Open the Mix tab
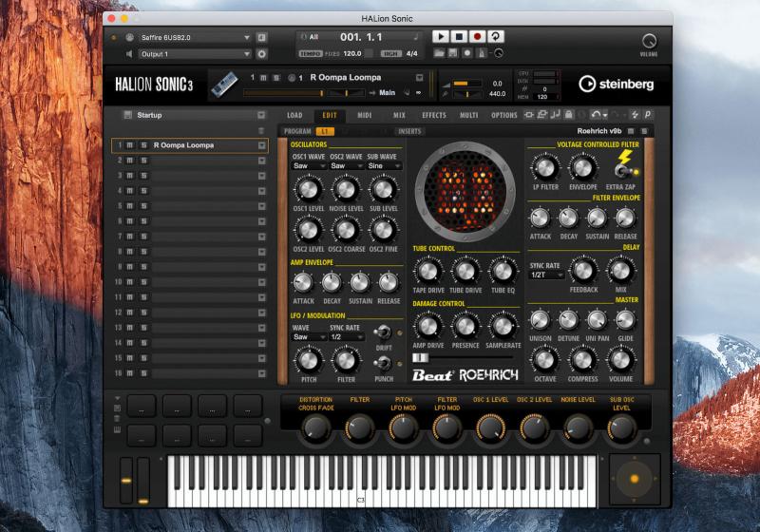 399,115
